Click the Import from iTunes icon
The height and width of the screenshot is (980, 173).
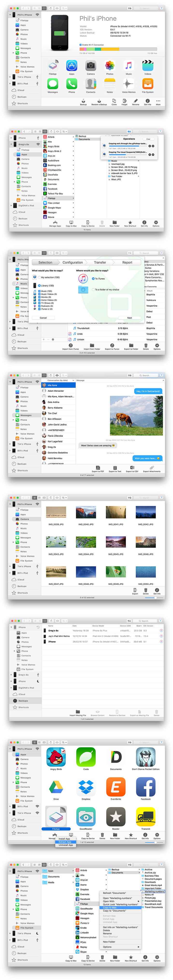(71, 345)
